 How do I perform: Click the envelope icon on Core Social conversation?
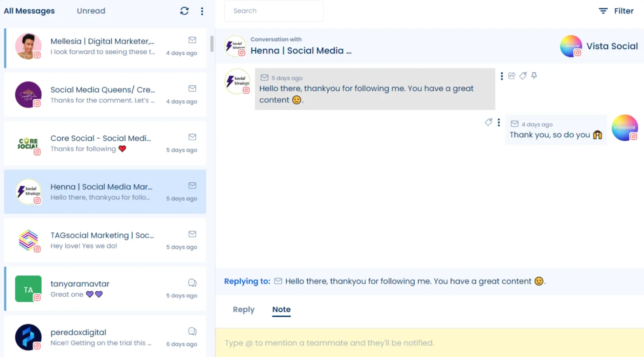tap(192, 137)
